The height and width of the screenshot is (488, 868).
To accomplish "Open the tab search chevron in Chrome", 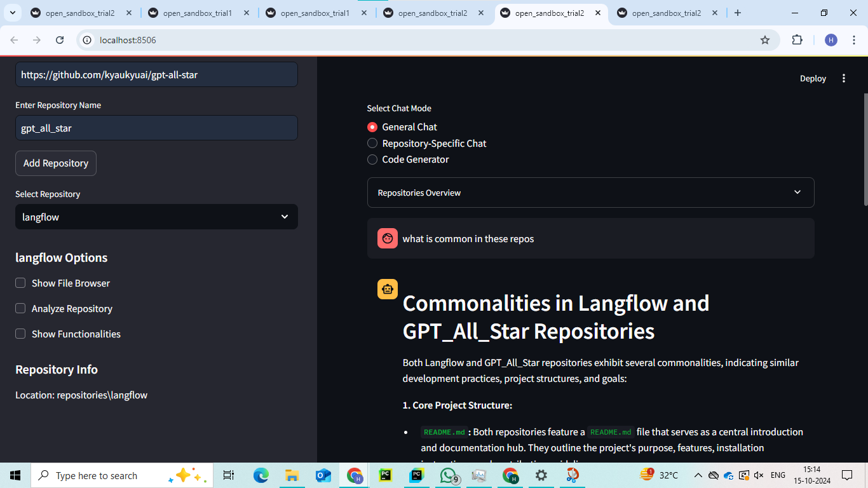I will pyautogui.click(x=12, y=13).
